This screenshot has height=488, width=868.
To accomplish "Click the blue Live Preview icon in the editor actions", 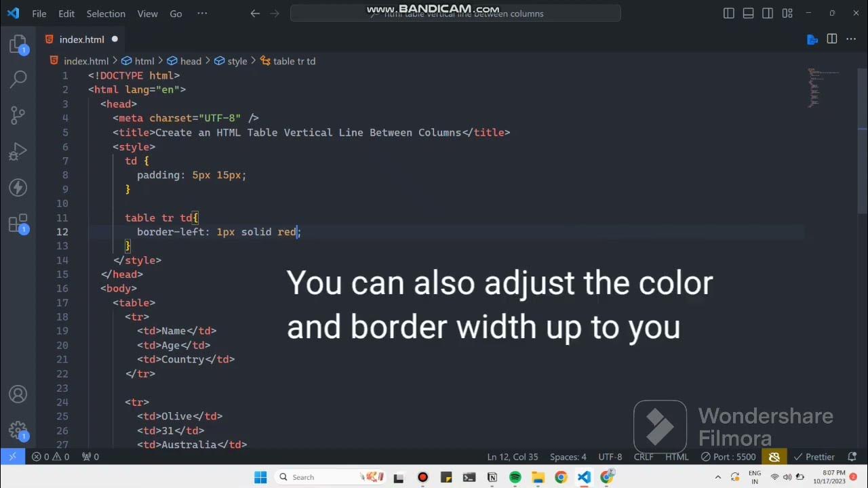I will click(812, 39).
